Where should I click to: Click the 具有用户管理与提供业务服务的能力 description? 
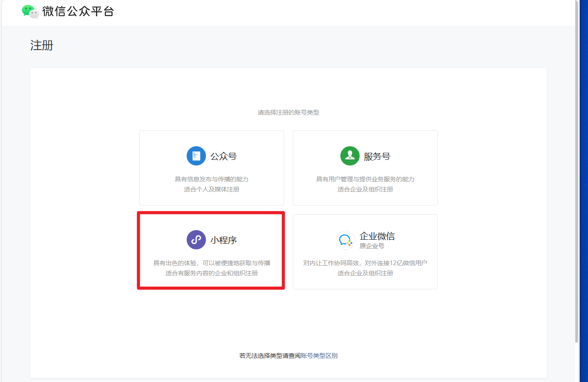click(x=365, y=179)
